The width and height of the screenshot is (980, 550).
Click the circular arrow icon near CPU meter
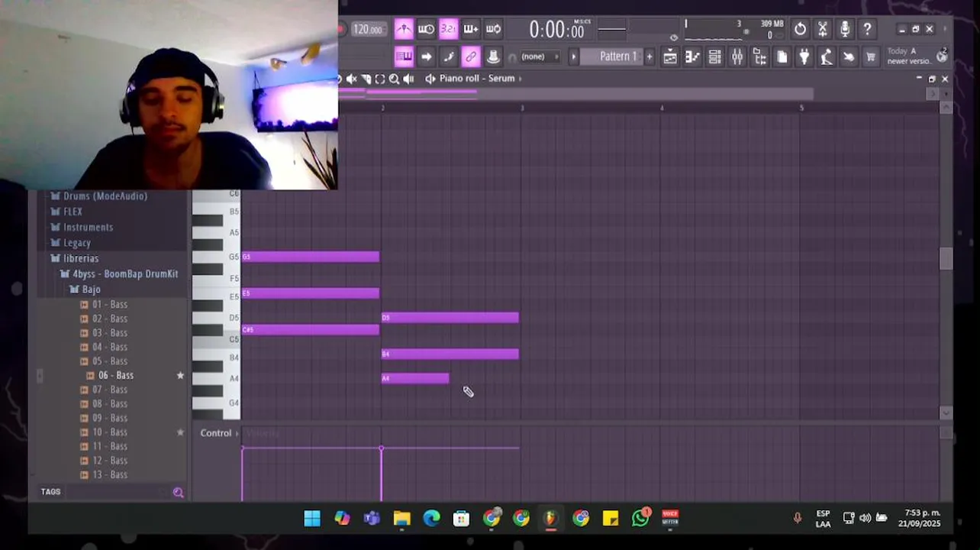(x=800, y=29)
